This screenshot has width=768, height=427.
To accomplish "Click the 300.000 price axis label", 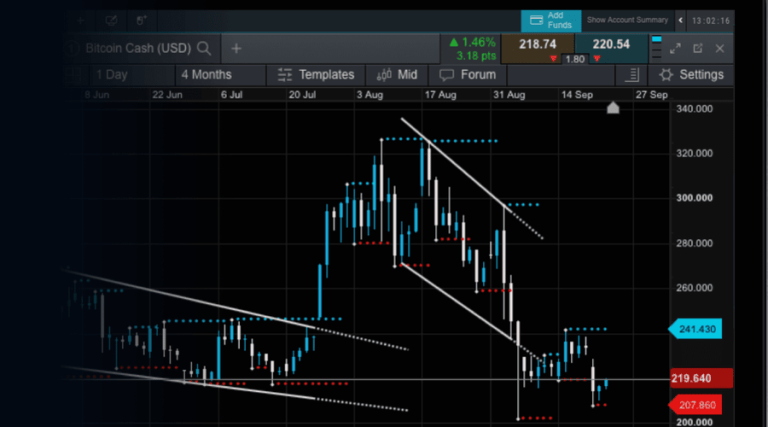I will (x=694, y=198).
